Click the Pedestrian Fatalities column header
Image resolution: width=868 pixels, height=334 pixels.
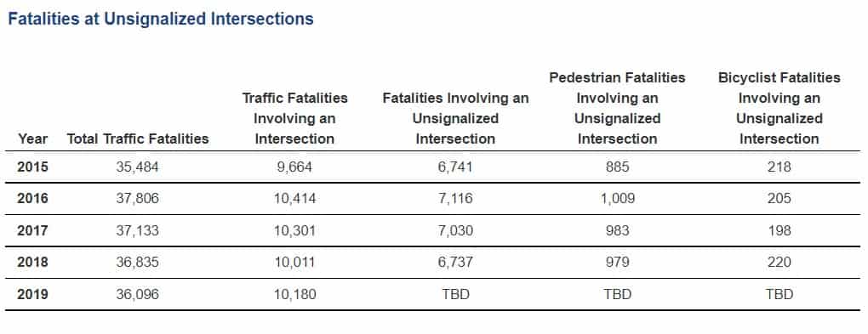pos(617,109)
